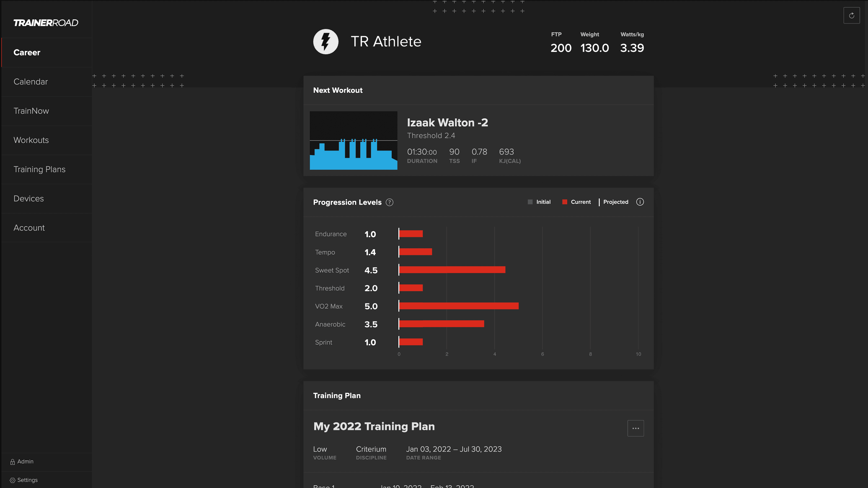
Task: Click the Weight value 130.0
Action: 595,48
